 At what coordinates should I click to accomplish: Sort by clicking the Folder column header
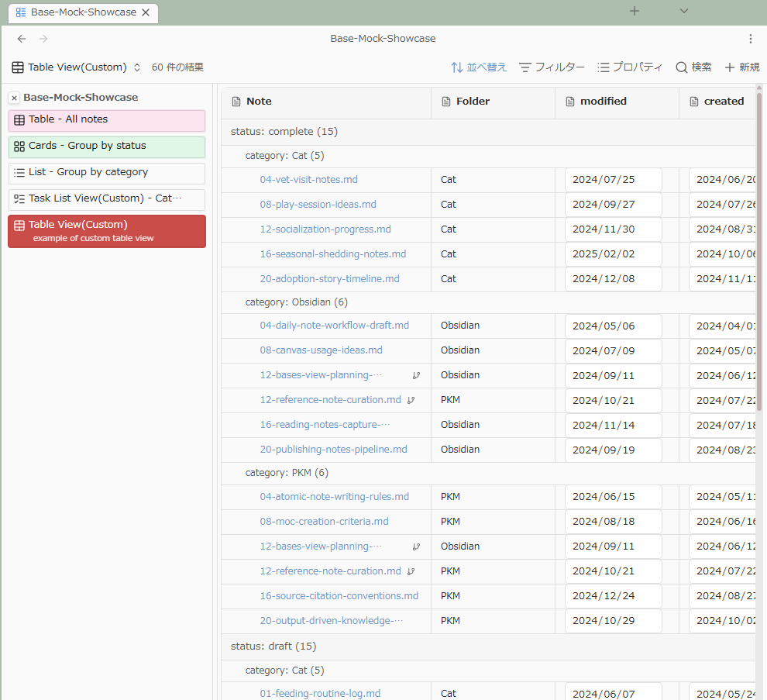[473, 102]
